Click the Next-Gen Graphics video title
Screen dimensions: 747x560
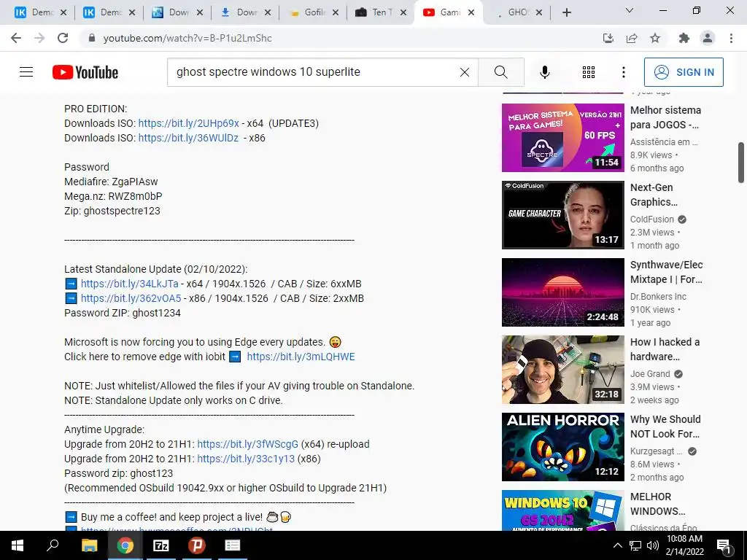[x=654, y=195]
